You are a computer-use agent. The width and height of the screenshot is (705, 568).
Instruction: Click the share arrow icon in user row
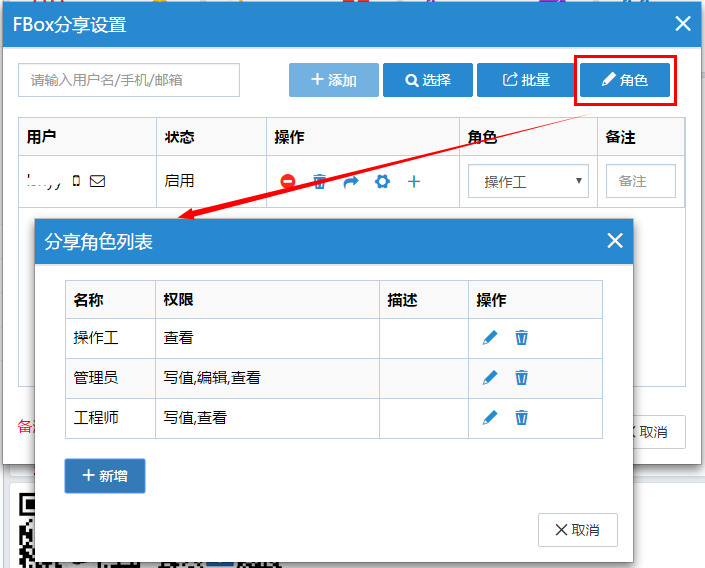[350, 182]
